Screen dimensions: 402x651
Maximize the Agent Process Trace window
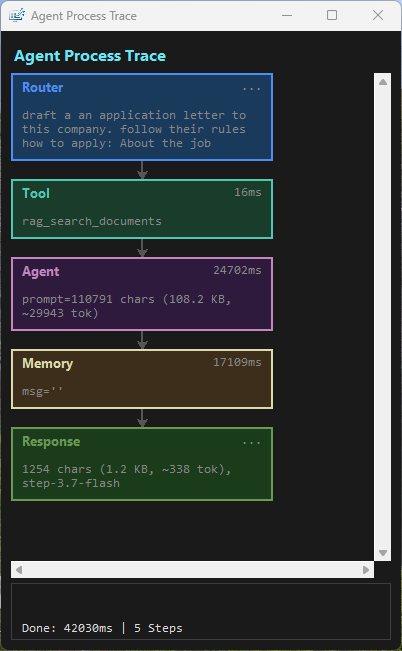(332, 15)
